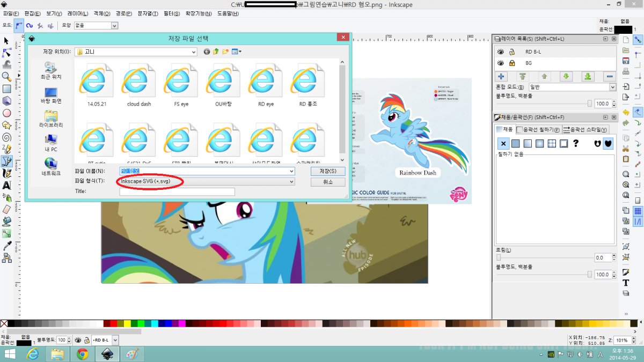Select the Rectangle tool

7,88
